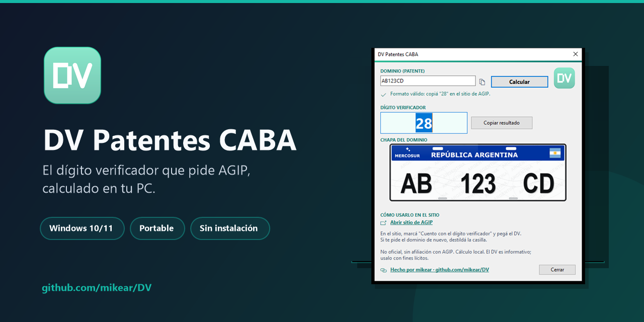Click "REPÚBLICA ARGENTINA" on the plate
The width and height of the screenshot is (644, 322).
point(474,155)
